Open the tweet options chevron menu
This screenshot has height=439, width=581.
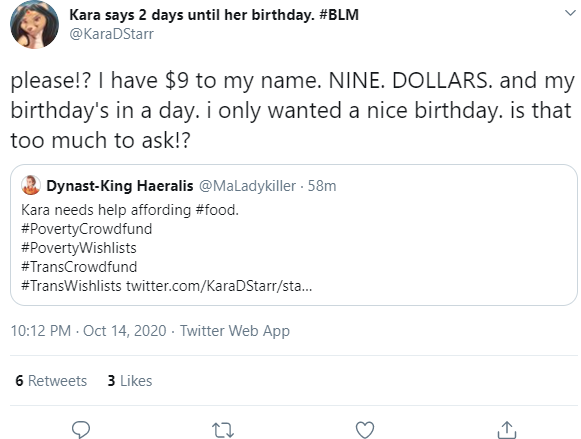click(570, 13)
